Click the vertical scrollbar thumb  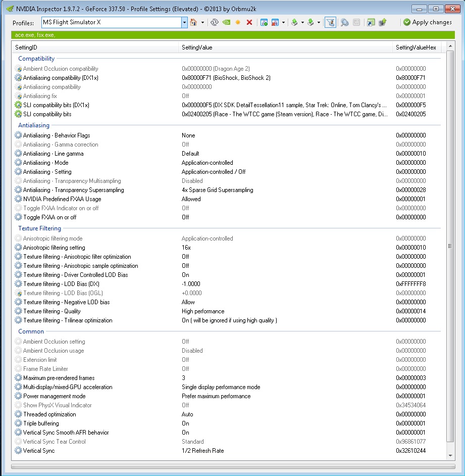(450, 246)
